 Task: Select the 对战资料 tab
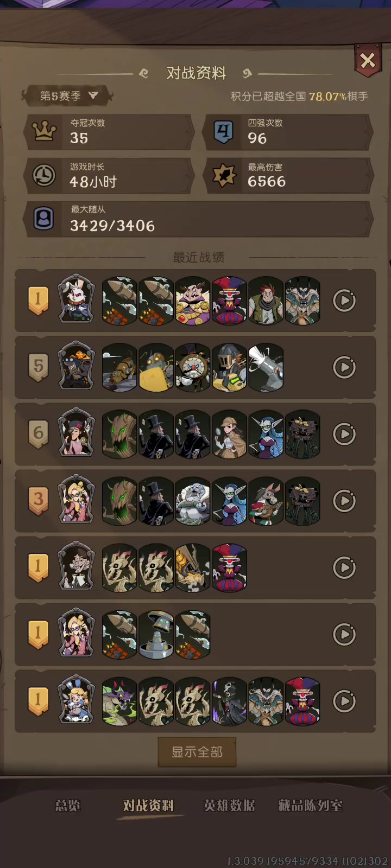(x=148, y=806)
